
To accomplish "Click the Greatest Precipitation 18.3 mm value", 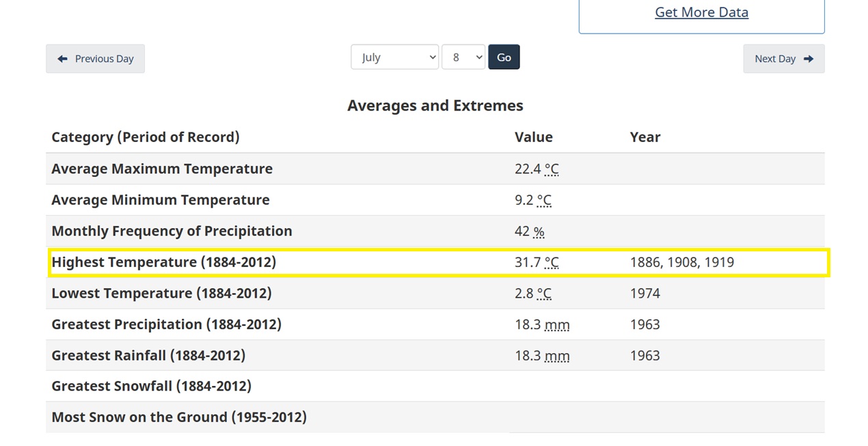I will click(x=542, y=324).
